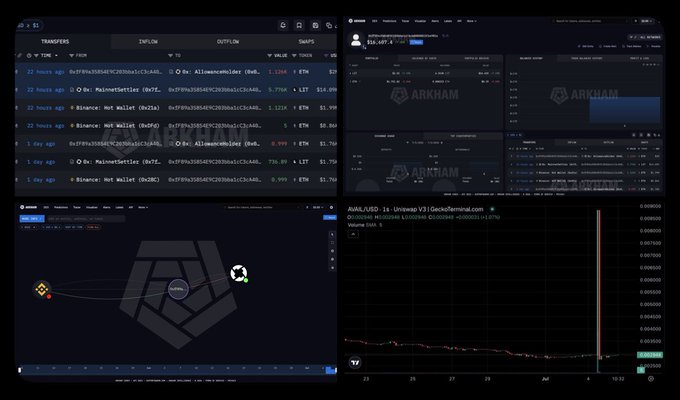Open the SWAPS tab in top-left panel

pos(306,42)
